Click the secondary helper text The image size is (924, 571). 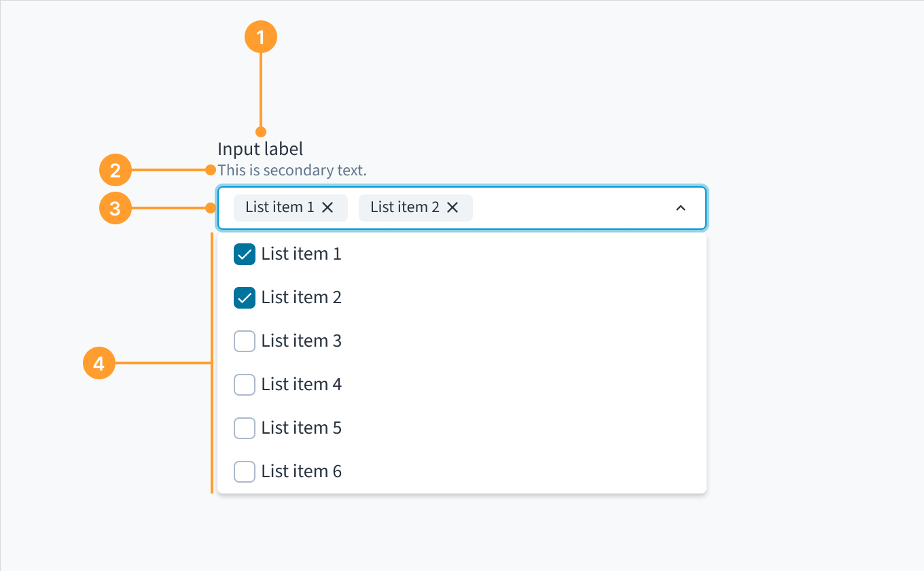coord(292,170)
